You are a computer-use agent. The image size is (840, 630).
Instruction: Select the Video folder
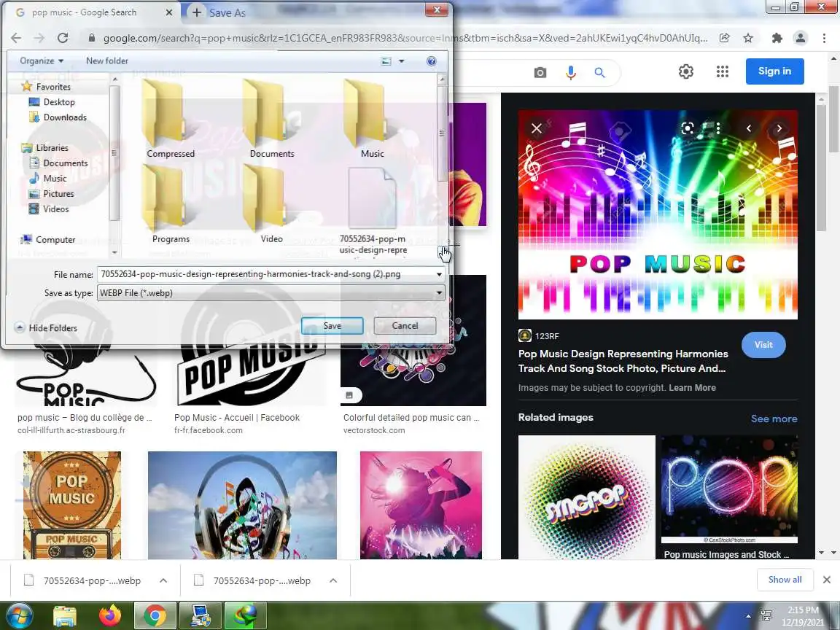[271, 205]
